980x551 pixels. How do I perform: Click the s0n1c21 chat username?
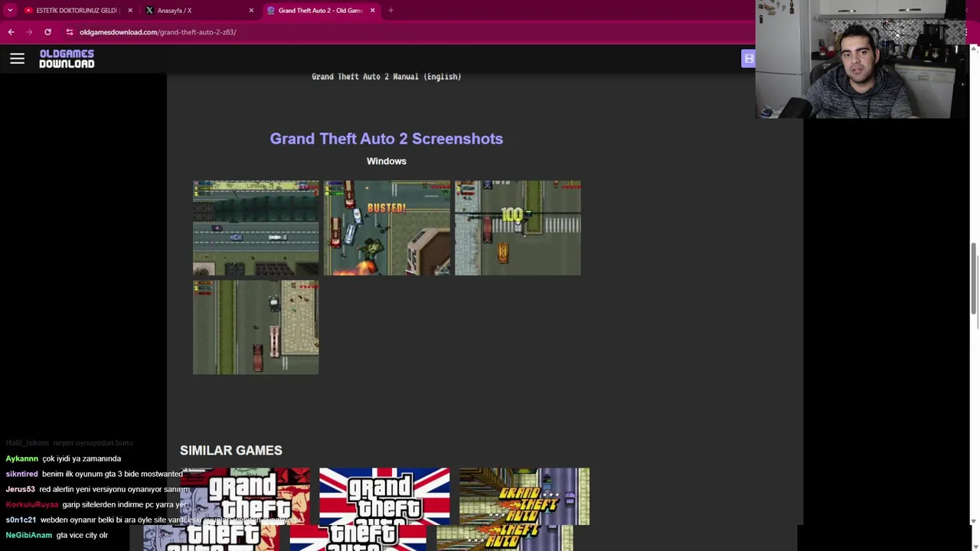click(x=21, y=520)
